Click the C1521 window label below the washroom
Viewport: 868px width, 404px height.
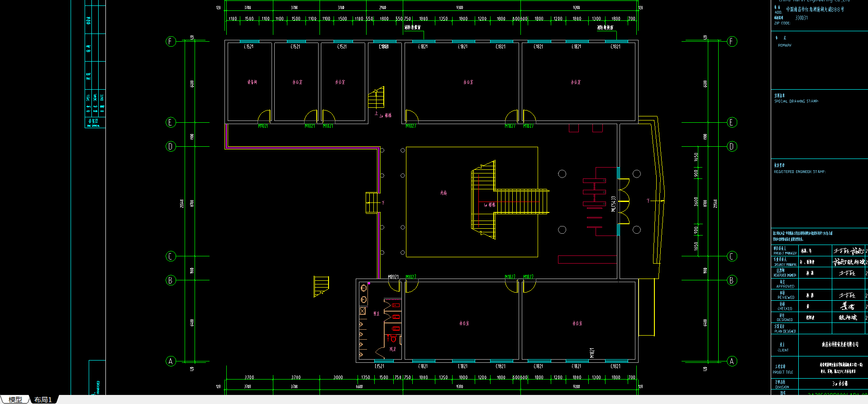[379, 366]
